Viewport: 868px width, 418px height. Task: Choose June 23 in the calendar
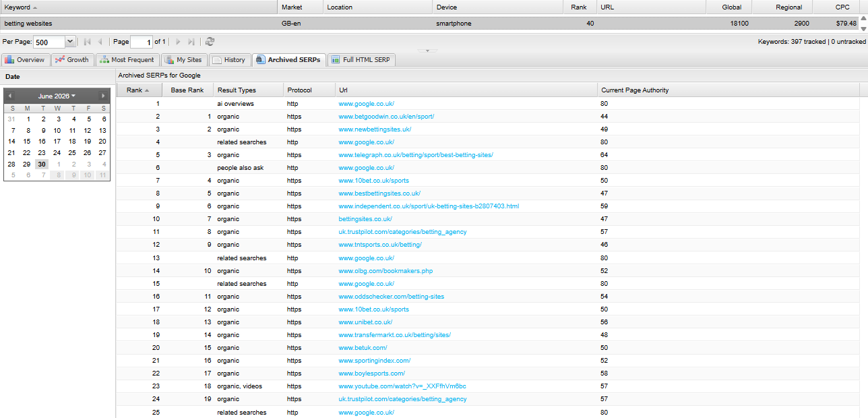(x=42, y=152)
